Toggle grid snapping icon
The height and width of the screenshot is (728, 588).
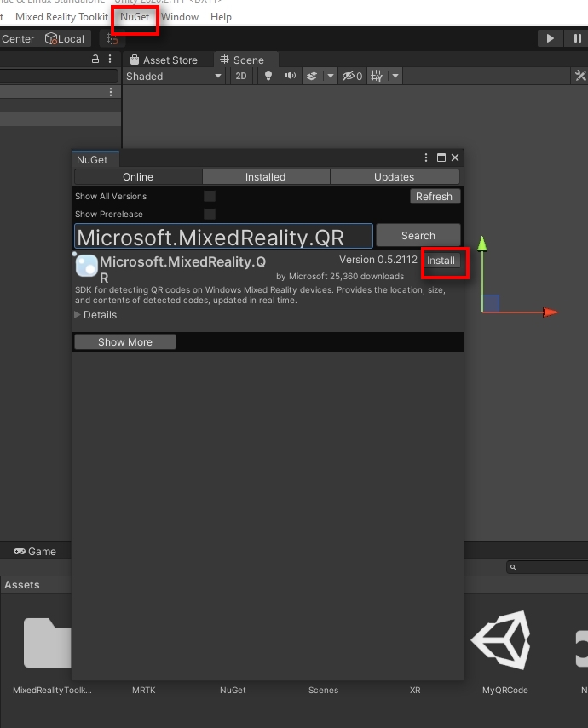pos(112,39)
